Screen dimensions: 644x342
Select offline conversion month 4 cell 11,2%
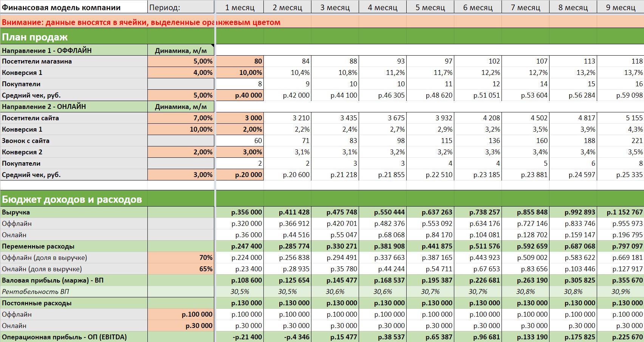382,73
